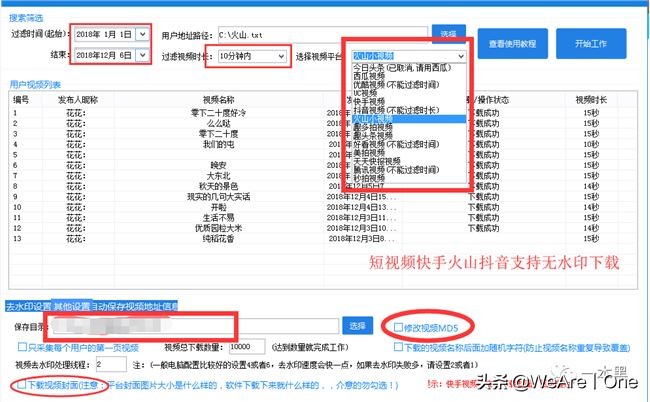Image resolution: width=650 pixels, height=402 pixels.
Task: Click the 查看使用教程 button
Action: (x=512, y=44)
